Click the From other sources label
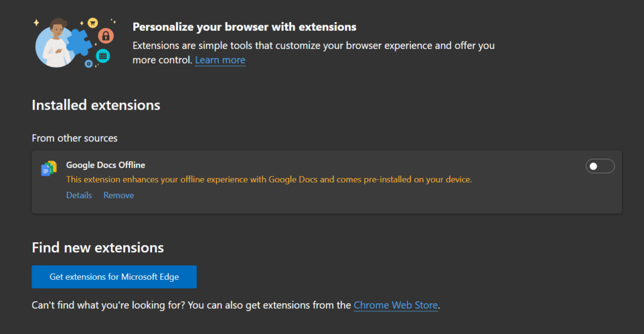644x334 pixels. click(75, 138)
